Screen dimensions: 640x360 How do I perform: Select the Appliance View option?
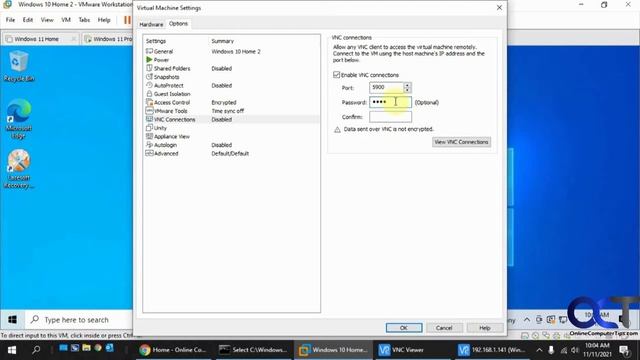[231, 136]
